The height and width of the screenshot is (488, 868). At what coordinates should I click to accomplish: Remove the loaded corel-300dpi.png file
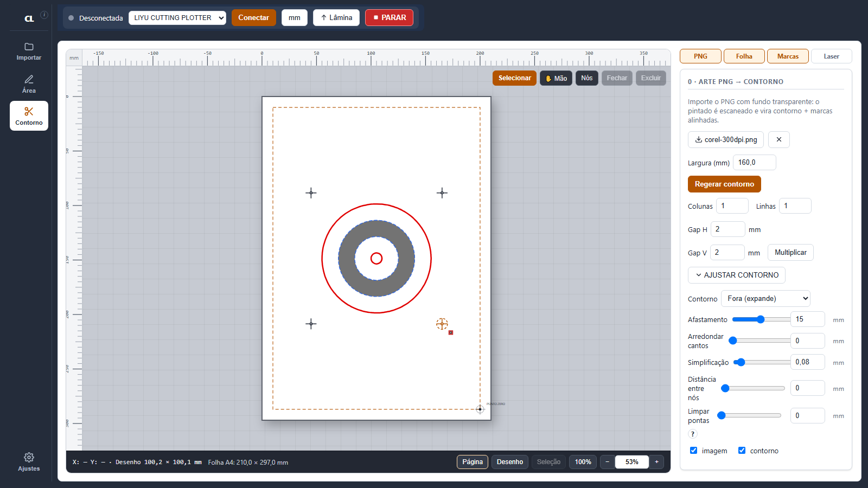coord(779,139)
